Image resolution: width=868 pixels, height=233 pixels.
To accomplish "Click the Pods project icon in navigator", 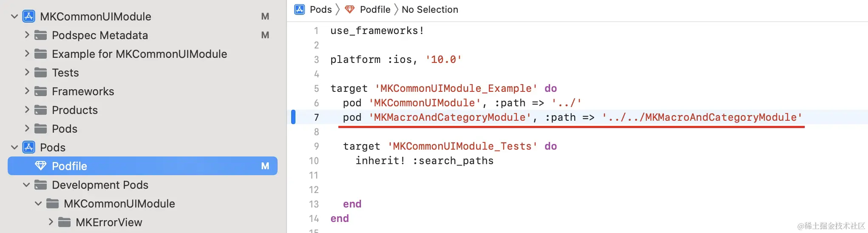I will pyautogui.click(x=29, y=148).
